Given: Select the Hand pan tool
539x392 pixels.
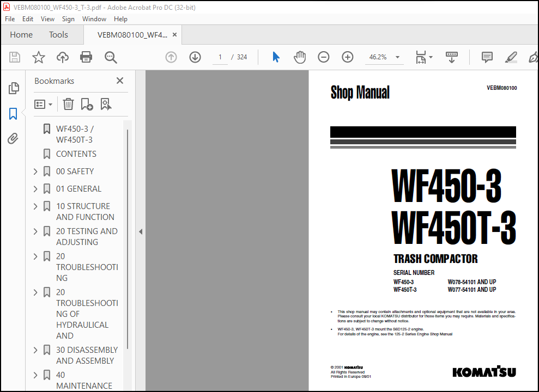Looking at the screenshot, I should coord(299,57).
